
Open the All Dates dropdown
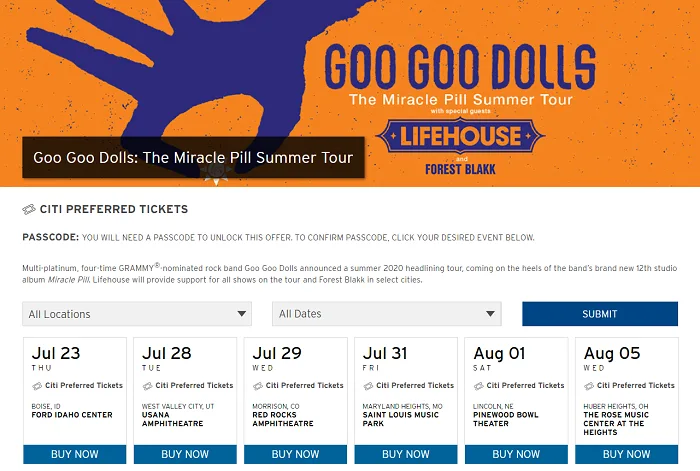tap(385, 314)
